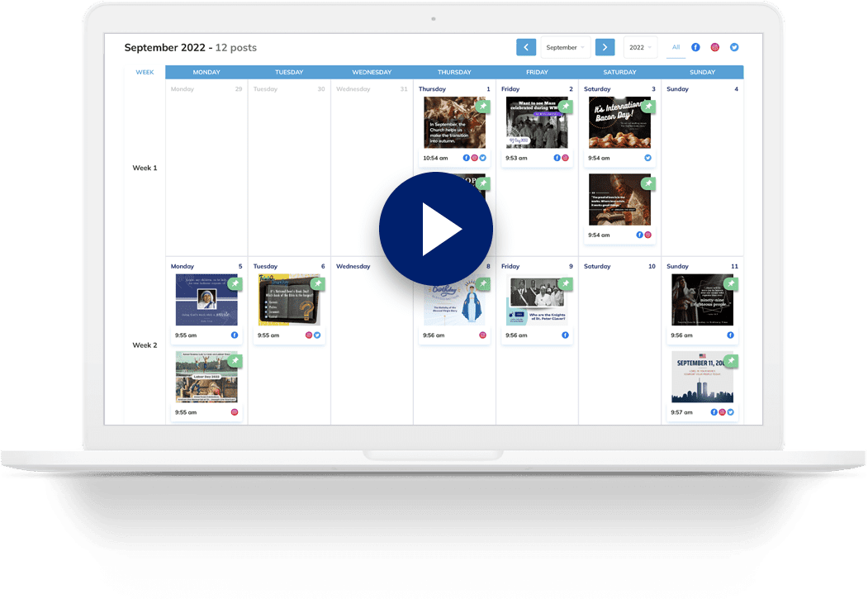Click the Instagram filter icon in the header
Viewport: 868px width, 599px height.
pos(714,47)
